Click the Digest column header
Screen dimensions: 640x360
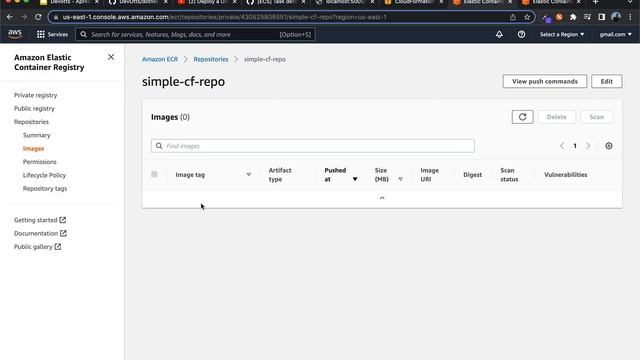[x=472, y=175]
